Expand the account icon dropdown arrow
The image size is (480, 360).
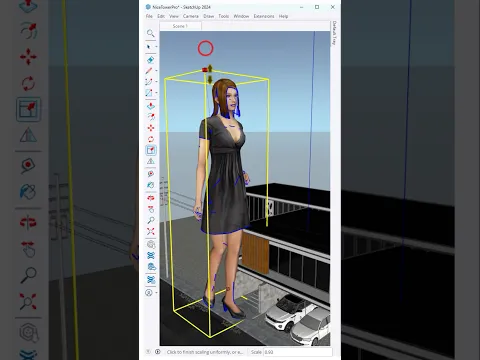click(156, 293)
